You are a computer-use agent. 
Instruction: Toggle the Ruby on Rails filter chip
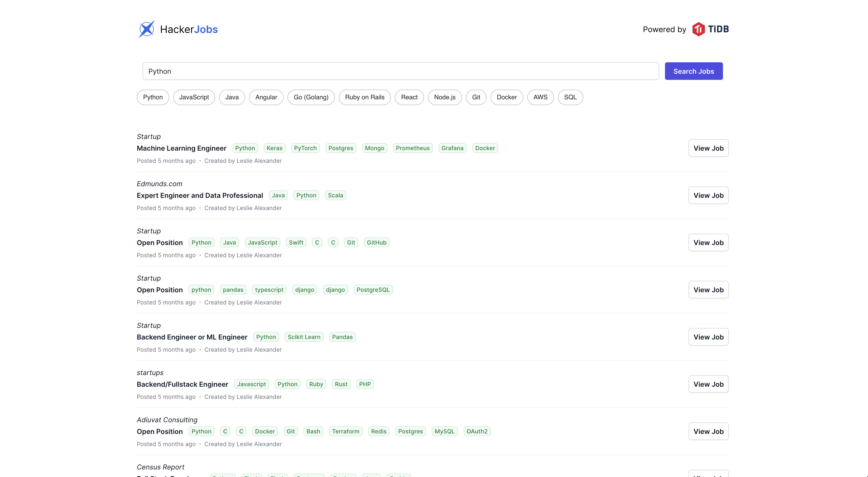click(x=364, y=97)
